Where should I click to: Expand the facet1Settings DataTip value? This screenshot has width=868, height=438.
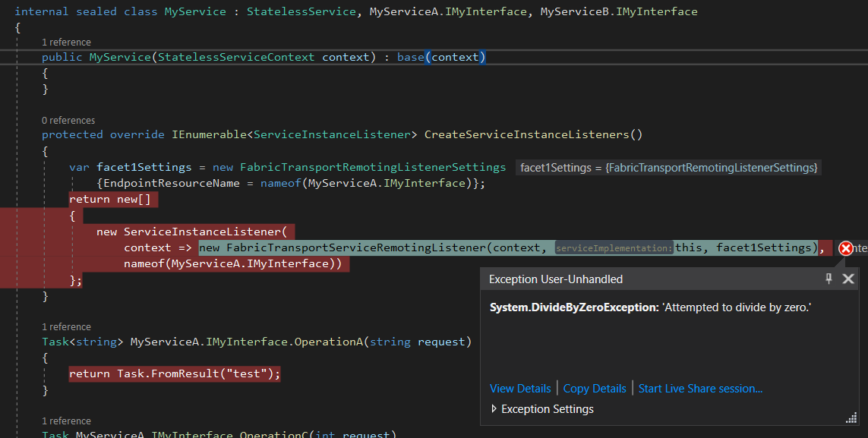pyautogui.click(x=669, y=167)
